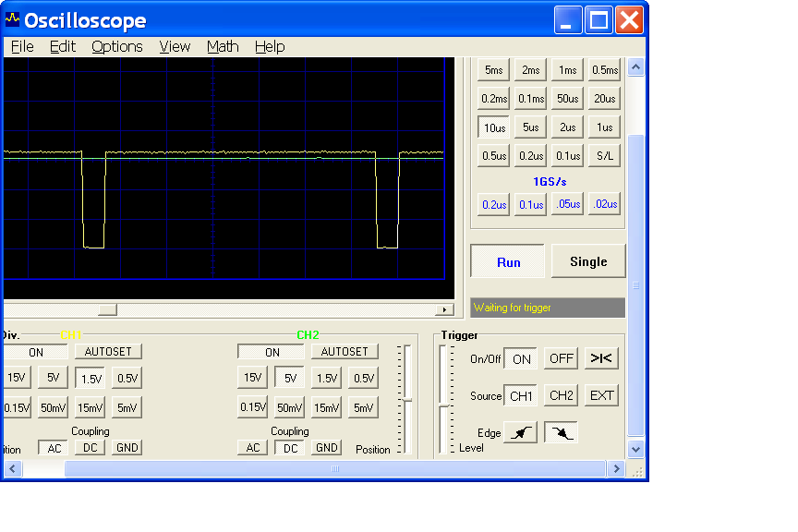The width and height of the screenshot is (798, 532).
Task: Set timebase to 1us
Action: (x=605, y=127)
